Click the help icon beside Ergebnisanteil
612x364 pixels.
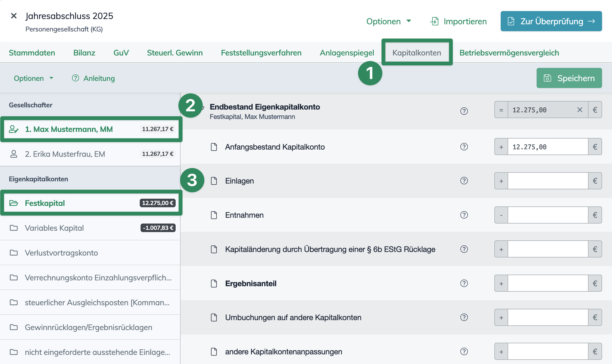pos(464,283)
